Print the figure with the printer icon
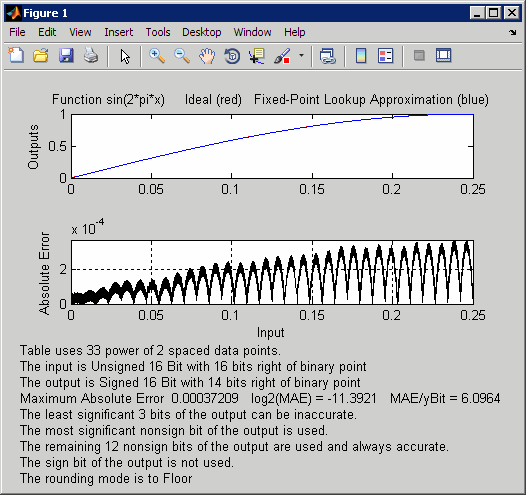 click(91, 55)
